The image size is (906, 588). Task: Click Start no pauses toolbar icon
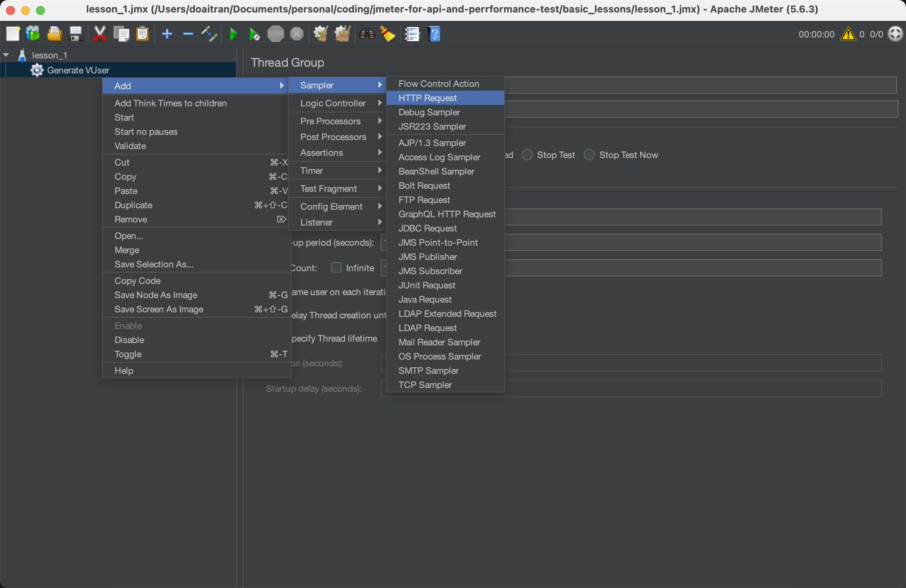click(254, 34)
